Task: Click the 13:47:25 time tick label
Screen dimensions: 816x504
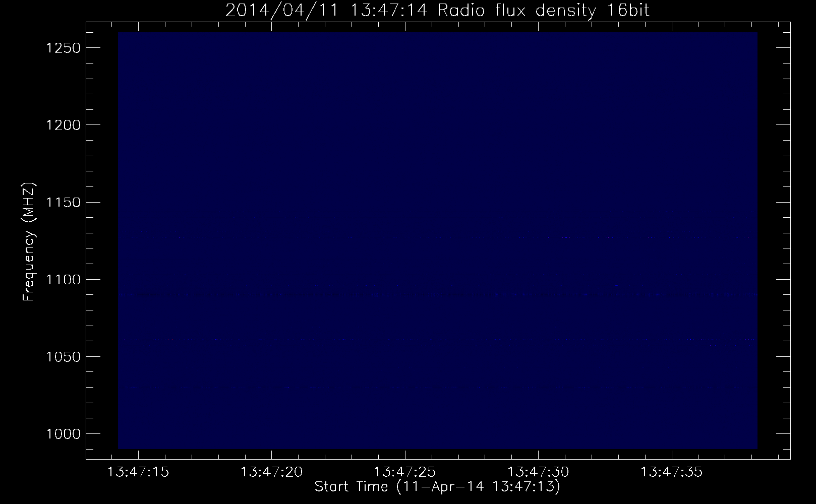Action: point(405,472)
